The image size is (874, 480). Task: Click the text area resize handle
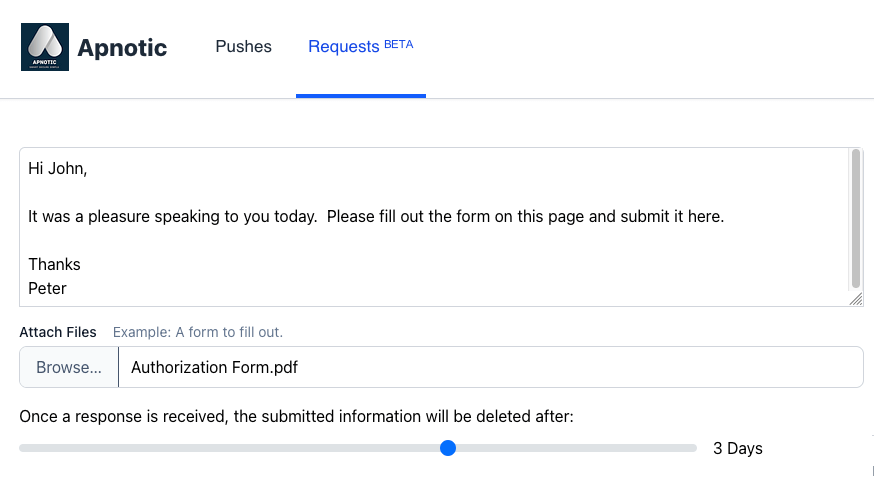pos(856,299)
